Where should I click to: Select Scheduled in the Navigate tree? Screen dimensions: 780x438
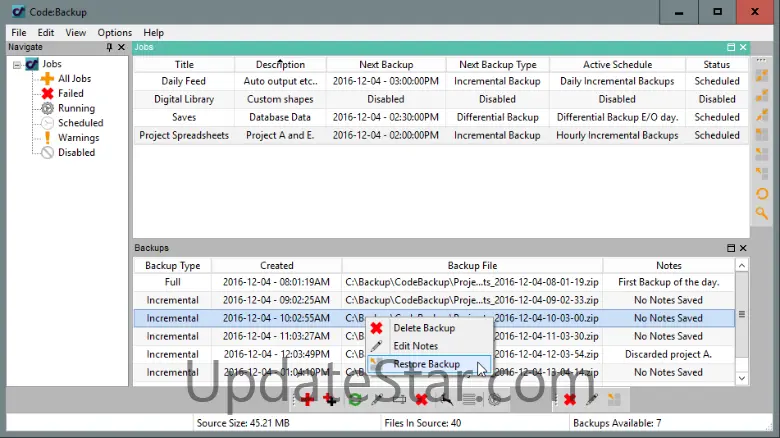[81, 123]
